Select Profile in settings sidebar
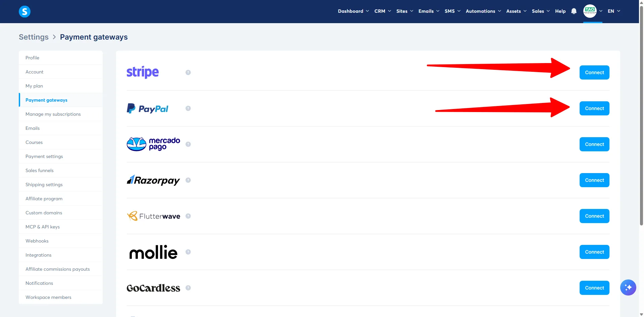Image resolution: width=644 pixels, height=317 pixels. 61,58
